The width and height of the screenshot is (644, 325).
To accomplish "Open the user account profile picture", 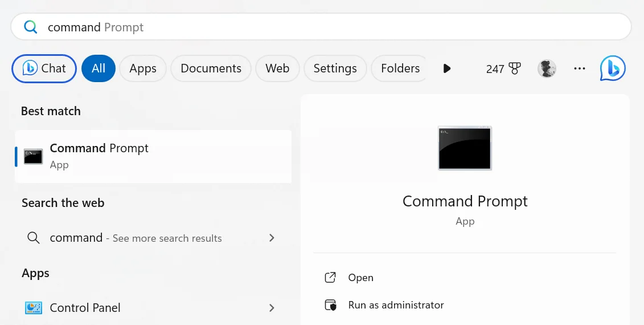I will click(x=547, y=68).
